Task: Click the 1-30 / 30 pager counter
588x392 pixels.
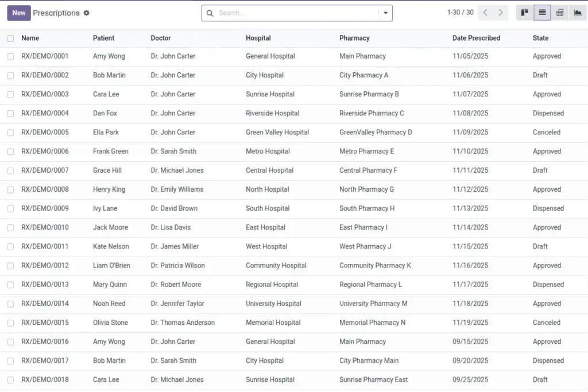Action: pyautogui.click(x=460, y=13)
